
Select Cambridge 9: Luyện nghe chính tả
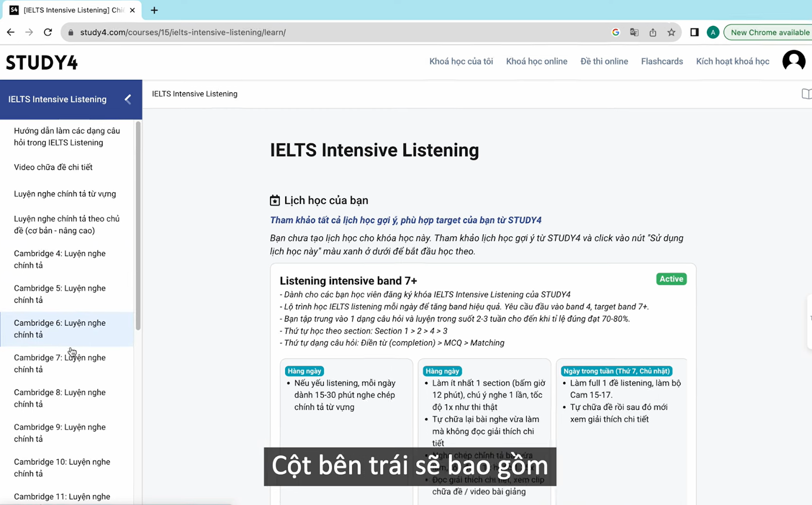tap(67, 433)
